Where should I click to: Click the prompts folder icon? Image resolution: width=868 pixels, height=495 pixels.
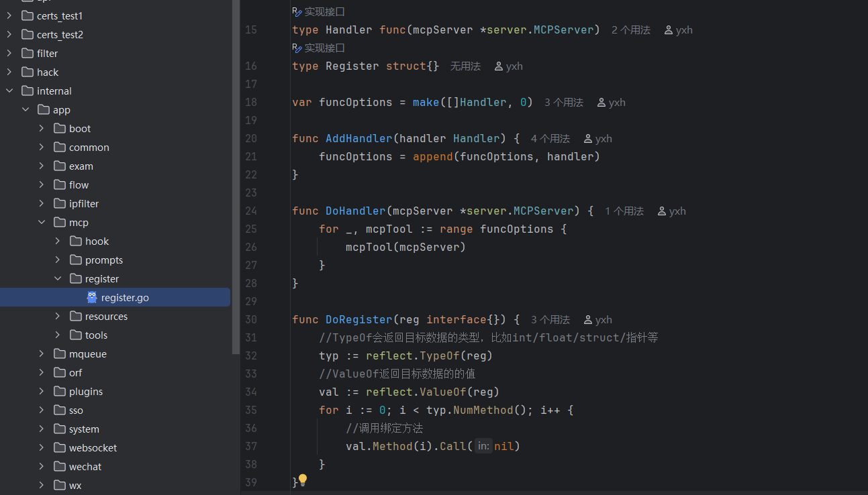pos(76,260)
